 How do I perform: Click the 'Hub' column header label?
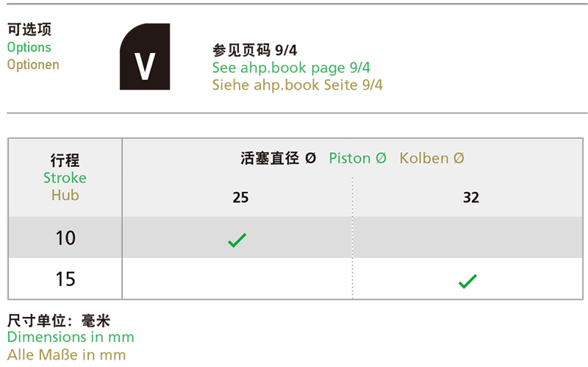tap(65, 195)
